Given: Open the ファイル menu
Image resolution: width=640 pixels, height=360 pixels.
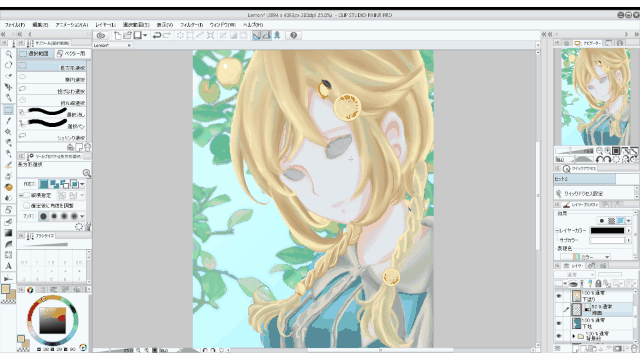Looking at the screenshot, I should click(15, 25).
